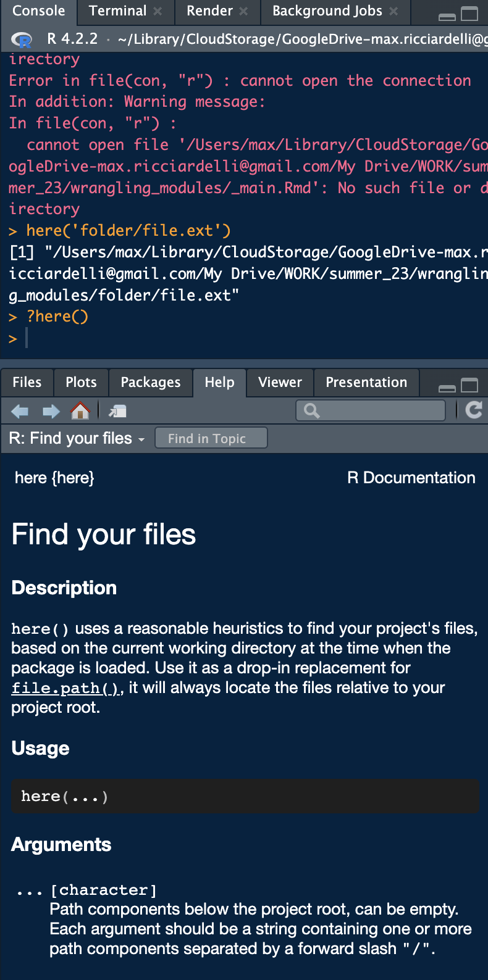Screen dimensions: 488x980
Task: Minimize the Help pane
Action: click(447, 388)
